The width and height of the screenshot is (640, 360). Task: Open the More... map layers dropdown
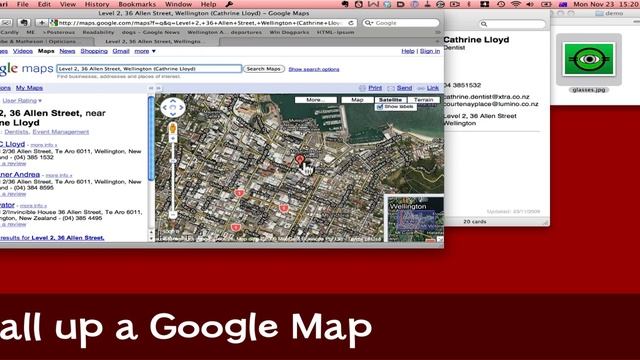tap(316, 100)
